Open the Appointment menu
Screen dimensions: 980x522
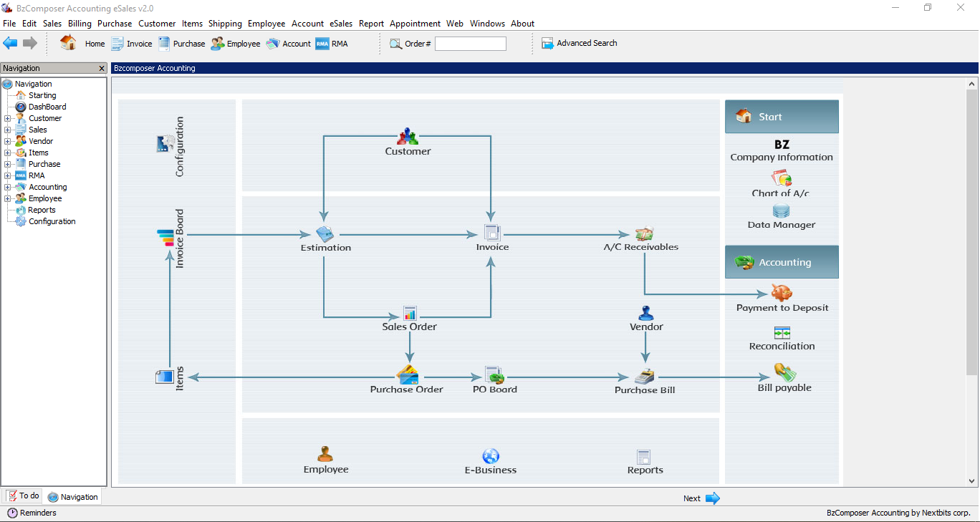415,24
